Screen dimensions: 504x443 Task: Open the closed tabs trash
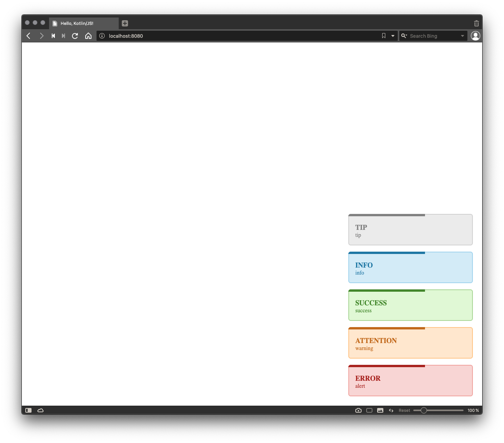pos(476,23)
